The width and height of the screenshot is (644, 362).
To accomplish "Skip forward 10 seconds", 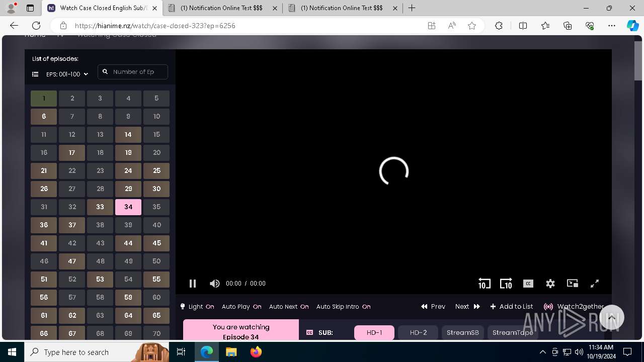I will (506, 284).
